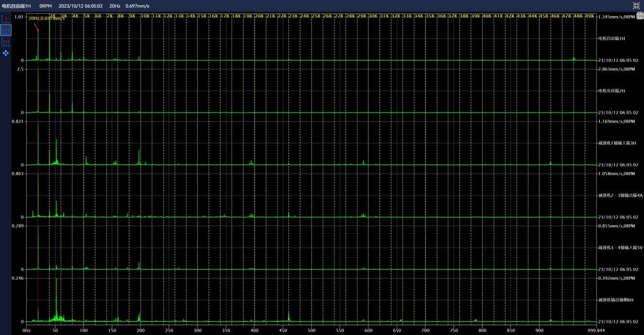The width and height of the screenshot is (644, 335).
Task: Click the 2.863mm/s,0RPM reading of second spectrum
Action: [x=616, y=69]
